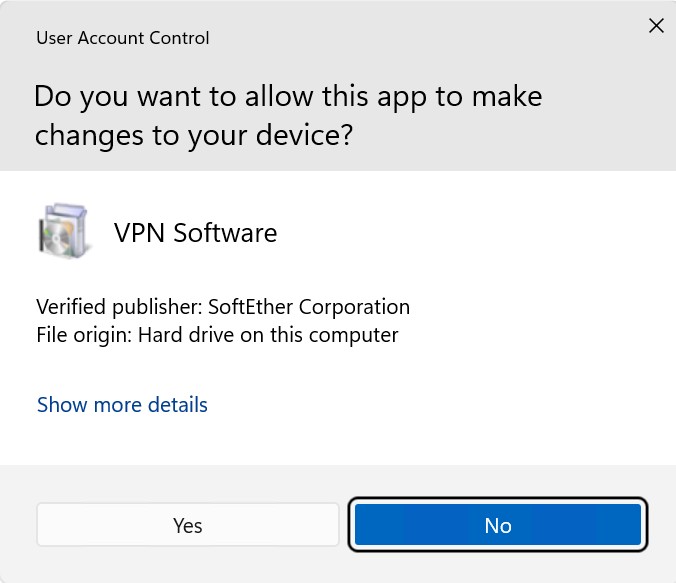Click the VPN Software installer icon

63,232
